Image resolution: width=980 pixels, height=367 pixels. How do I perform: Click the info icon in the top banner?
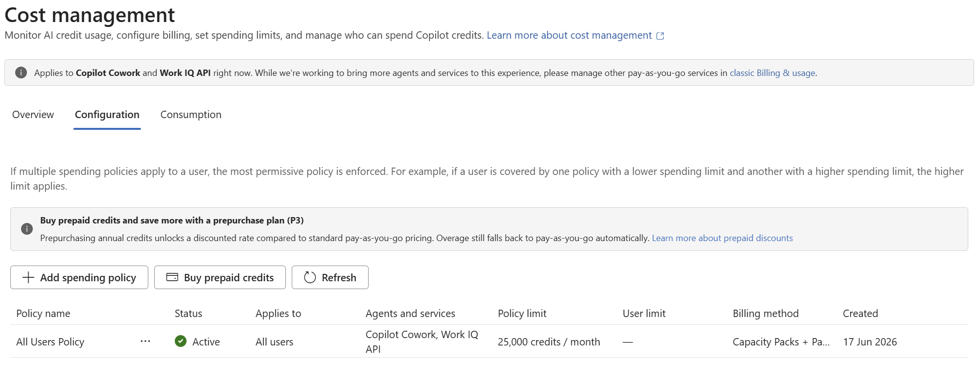pyautogui.click(x=21, y=73)
